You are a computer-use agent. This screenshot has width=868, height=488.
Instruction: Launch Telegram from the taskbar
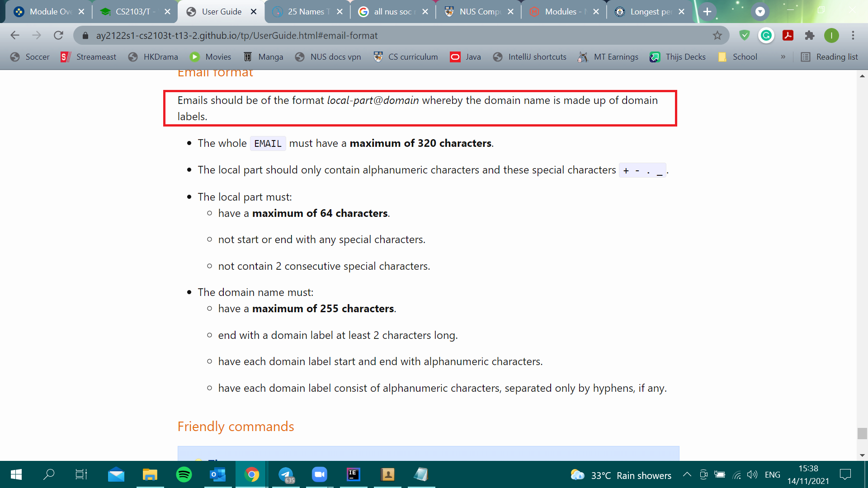[286, 474]
